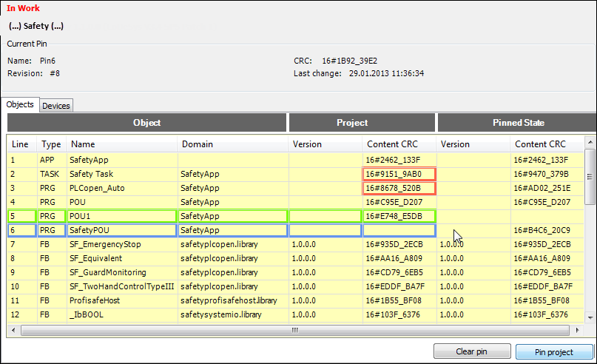Image resolution: width=597 pixels, height=364 pixels.
Task: Click the Domain column header
Action: [x=233, y=144]
